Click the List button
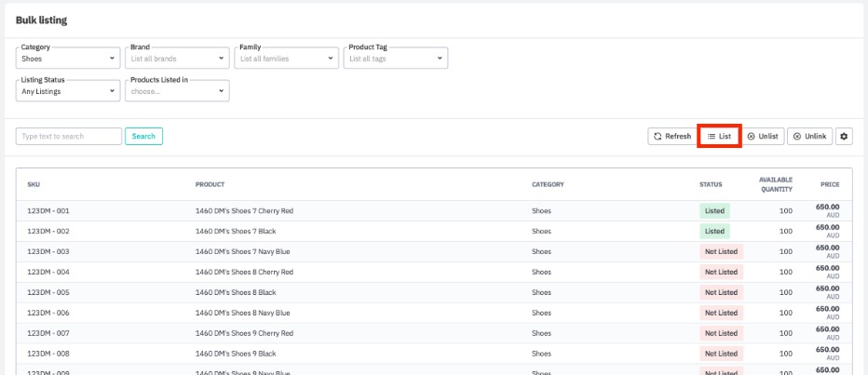868x375 pixels. pyautogui.click(x=719, y=136)
